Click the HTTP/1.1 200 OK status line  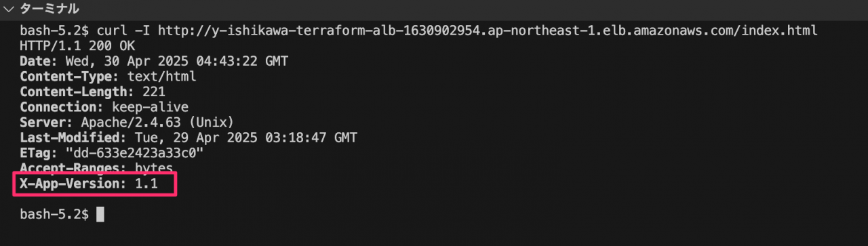click(77, 46)
